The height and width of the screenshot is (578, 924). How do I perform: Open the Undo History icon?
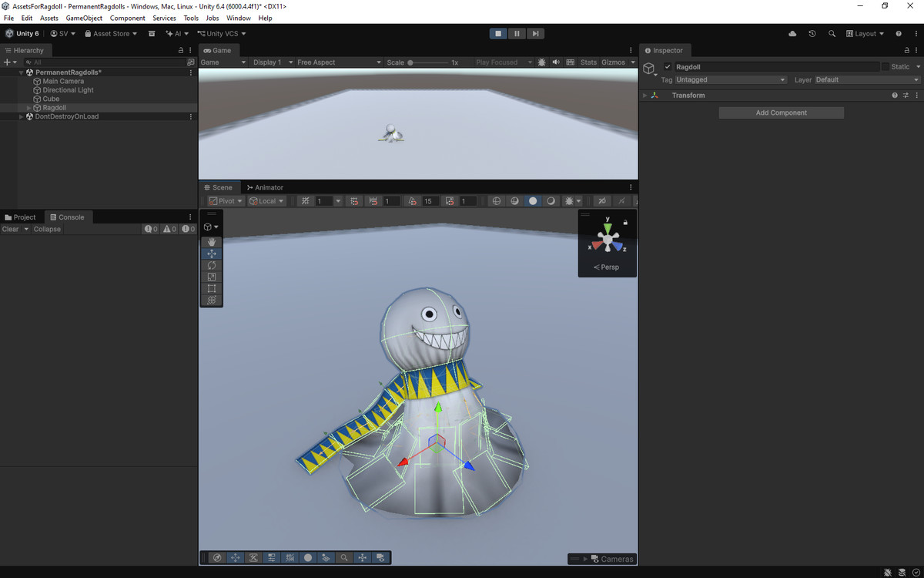(812, 34)
